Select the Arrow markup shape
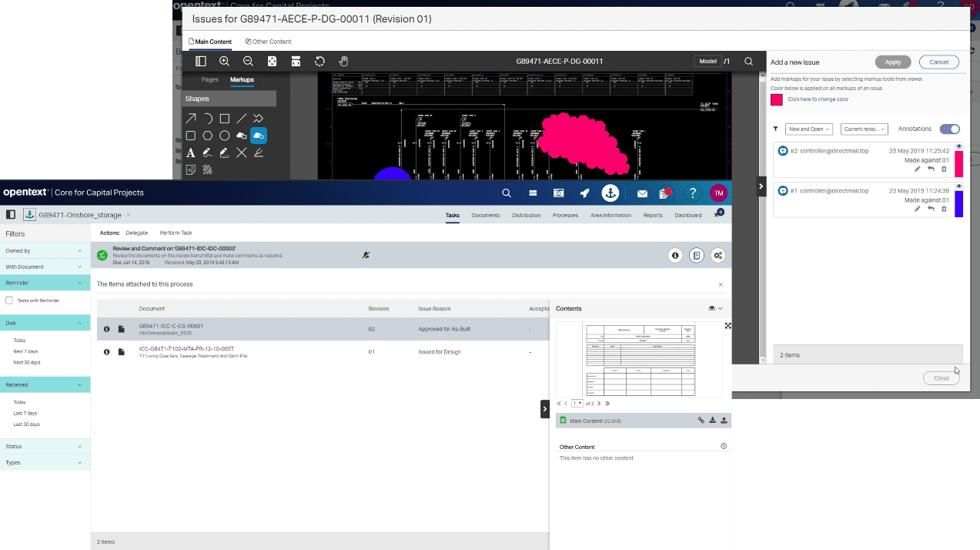The height and width of the screenshot is (550, 980). point(191,118)
